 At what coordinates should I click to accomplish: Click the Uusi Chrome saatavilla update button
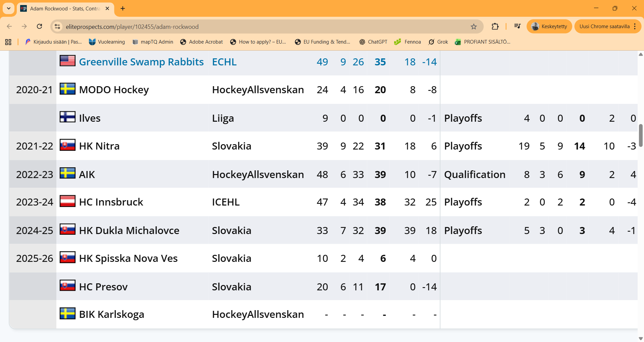604,26
